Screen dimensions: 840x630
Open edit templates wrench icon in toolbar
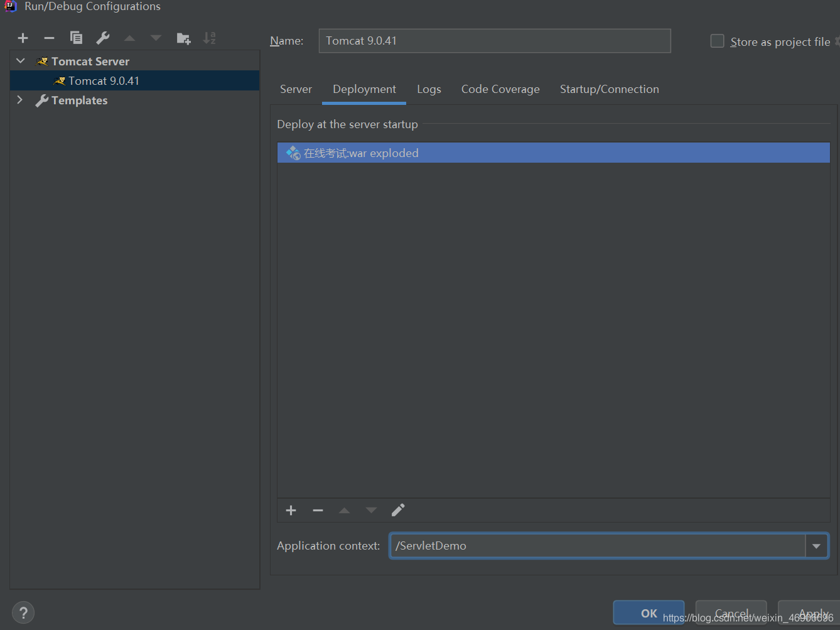coord(103,38)
